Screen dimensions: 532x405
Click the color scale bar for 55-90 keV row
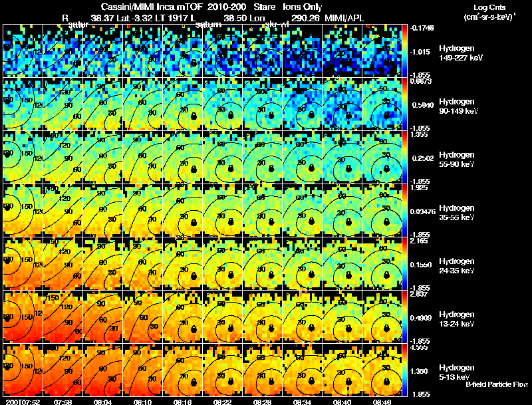tap(404, 158)
